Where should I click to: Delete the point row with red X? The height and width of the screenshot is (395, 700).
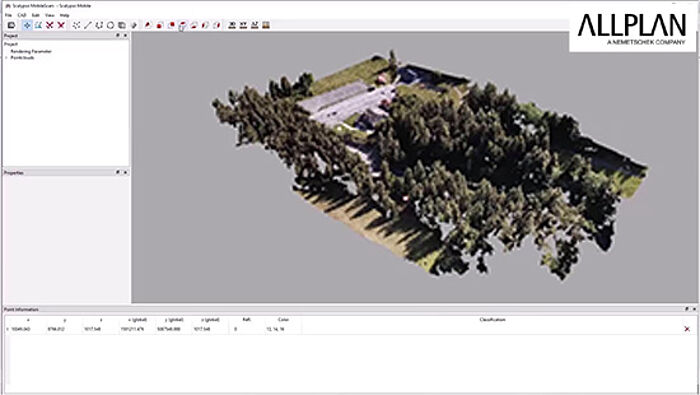click(x=687, y=329)
